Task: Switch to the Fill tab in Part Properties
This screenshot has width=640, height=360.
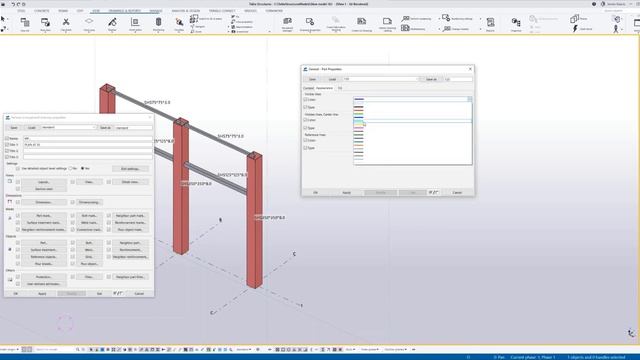Action: [x=340, y=88]
